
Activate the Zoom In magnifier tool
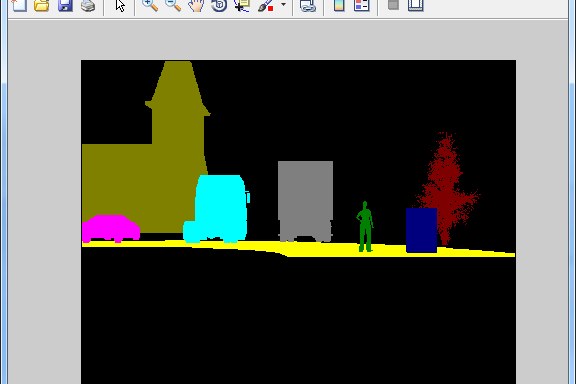point(150,5)
